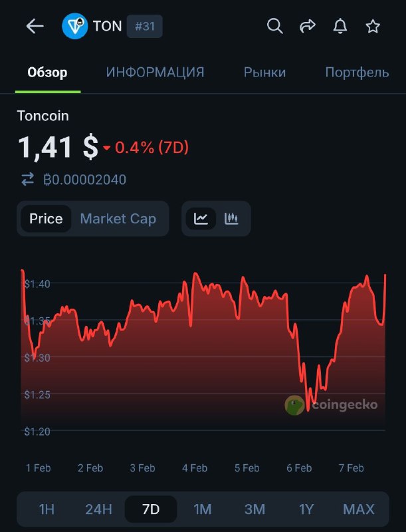406x532 pixels.
Task: Switch to the Рынки tab
Action: tap(265, 72)
